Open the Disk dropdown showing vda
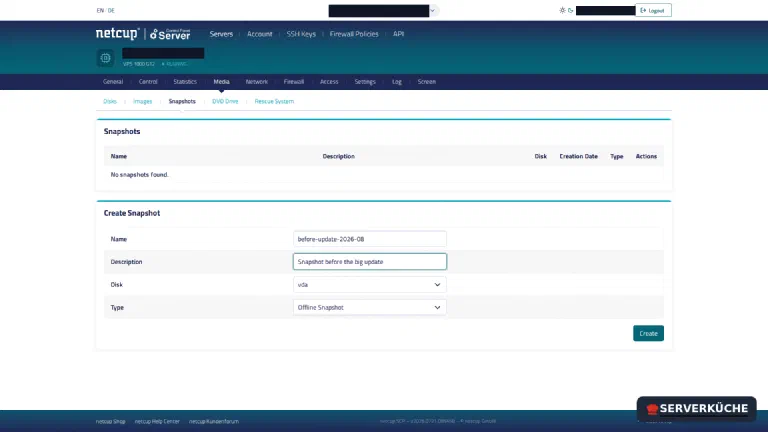This screenshot has height=432, width=768. (370, 285)
